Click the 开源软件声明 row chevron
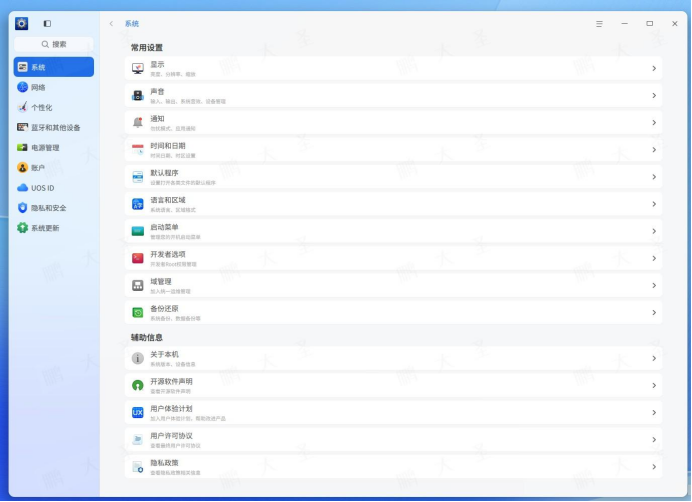This screenshot has width=692, height=502. click(654, 385)
